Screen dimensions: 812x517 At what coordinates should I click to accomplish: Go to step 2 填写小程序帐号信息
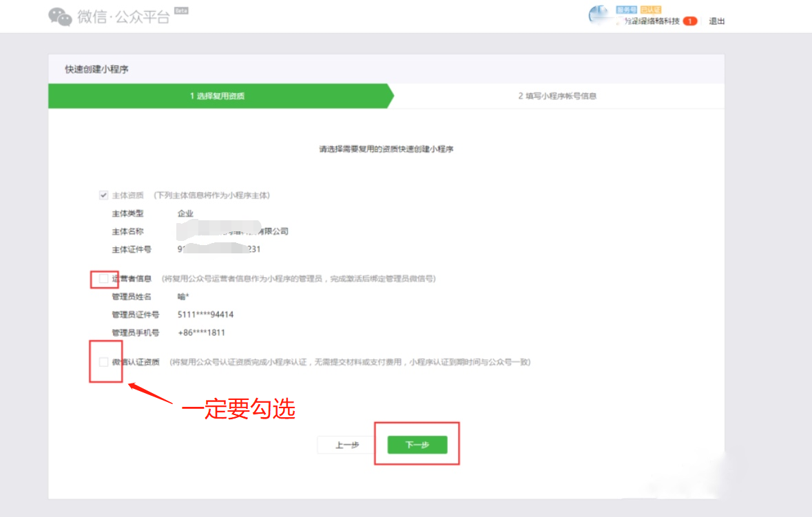click(557, 96)
